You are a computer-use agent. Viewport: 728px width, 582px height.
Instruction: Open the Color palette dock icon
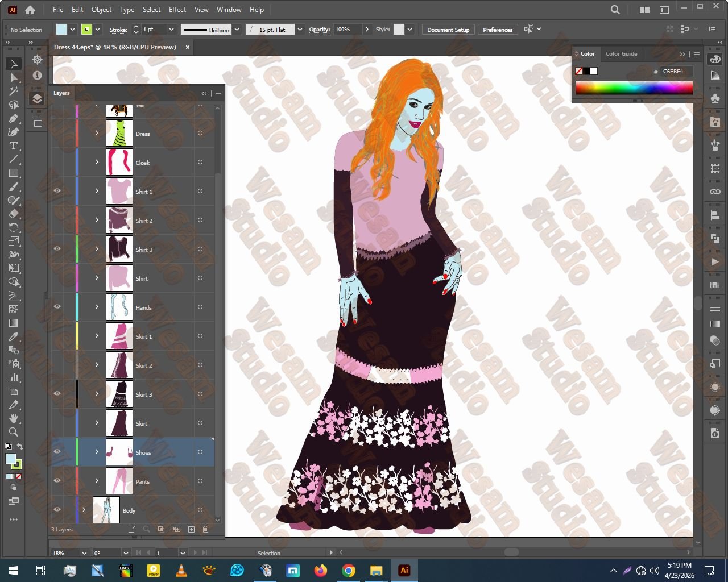(715, 59)
